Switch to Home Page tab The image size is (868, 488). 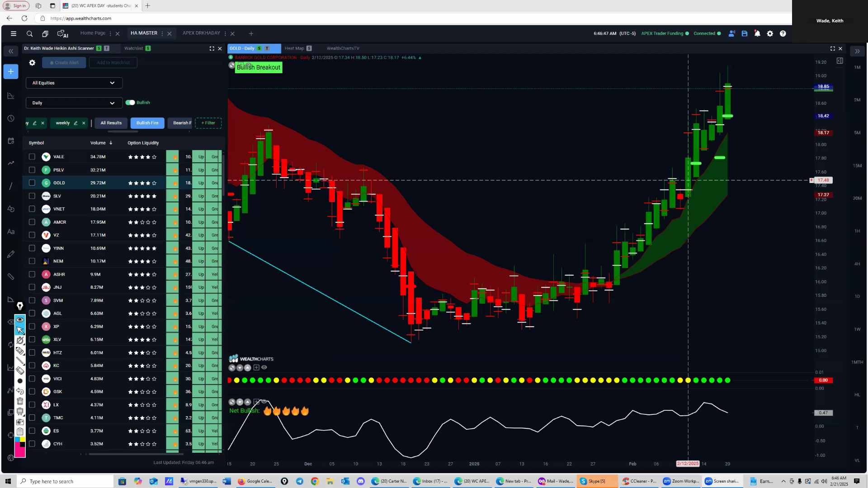(x=93, y=33)
